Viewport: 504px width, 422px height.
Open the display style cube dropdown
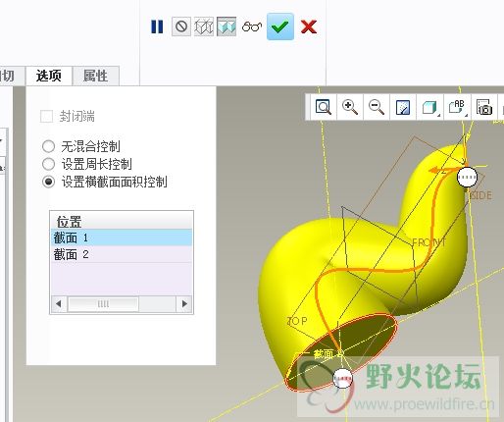point(430,107)
